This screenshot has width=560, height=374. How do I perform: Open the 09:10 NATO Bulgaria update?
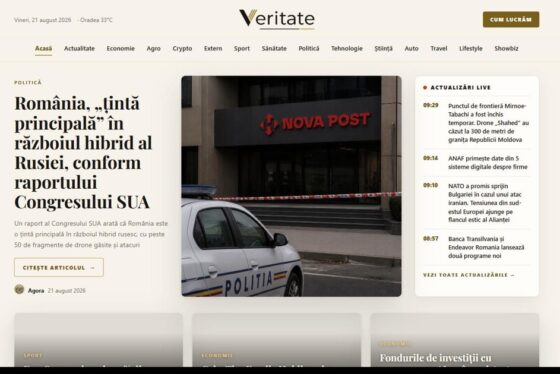point(476,203)
